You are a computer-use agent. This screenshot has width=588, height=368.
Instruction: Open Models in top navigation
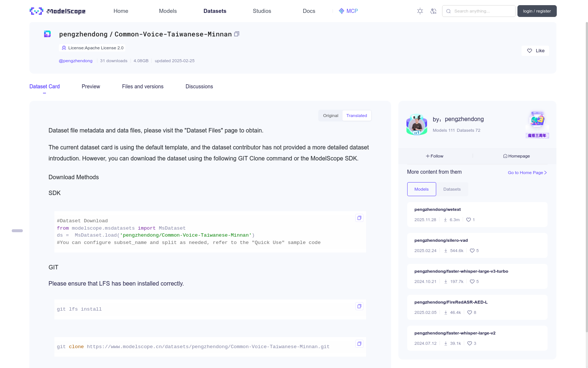click(168, 11)
